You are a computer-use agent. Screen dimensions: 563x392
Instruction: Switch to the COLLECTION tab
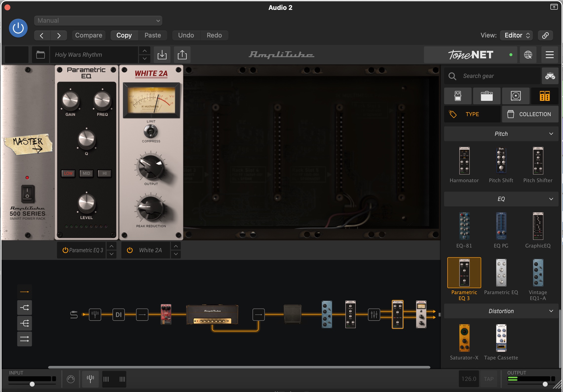click(530, 114)
